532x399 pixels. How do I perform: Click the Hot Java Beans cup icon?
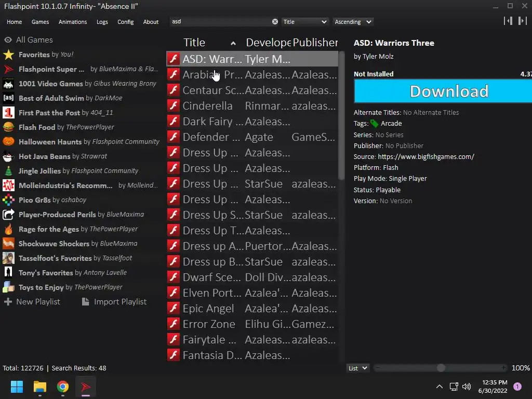click(8, 156)
